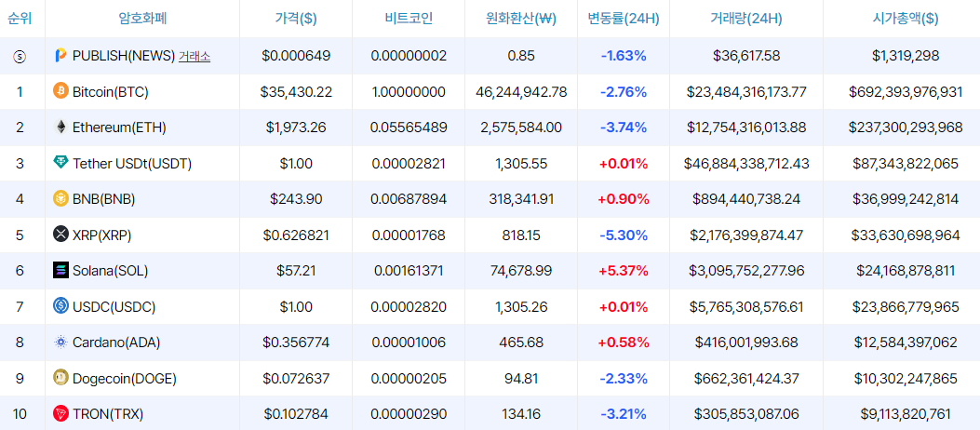Click Dogecoin's -2.33% change value
The height and width of the screenshot is (430, 980).
click(624, 378)
